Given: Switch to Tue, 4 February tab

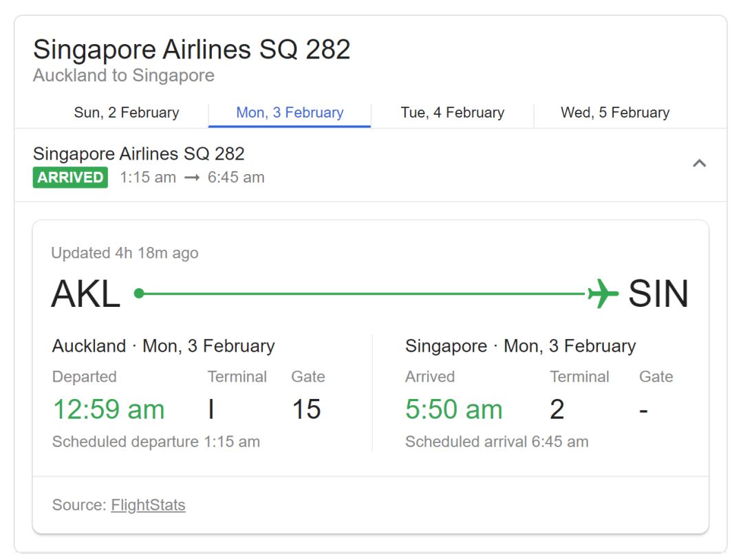Looking at the screenshot, I should (453, 113).
